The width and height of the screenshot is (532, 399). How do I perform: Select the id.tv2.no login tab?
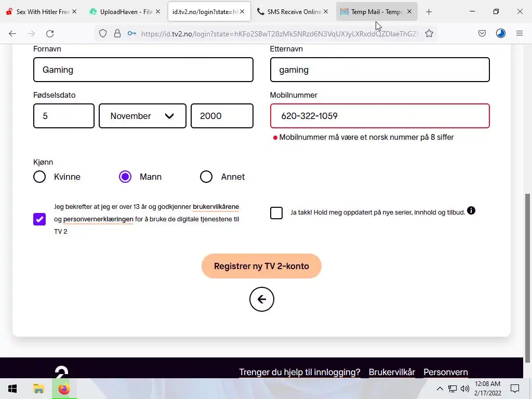[209, 12]
